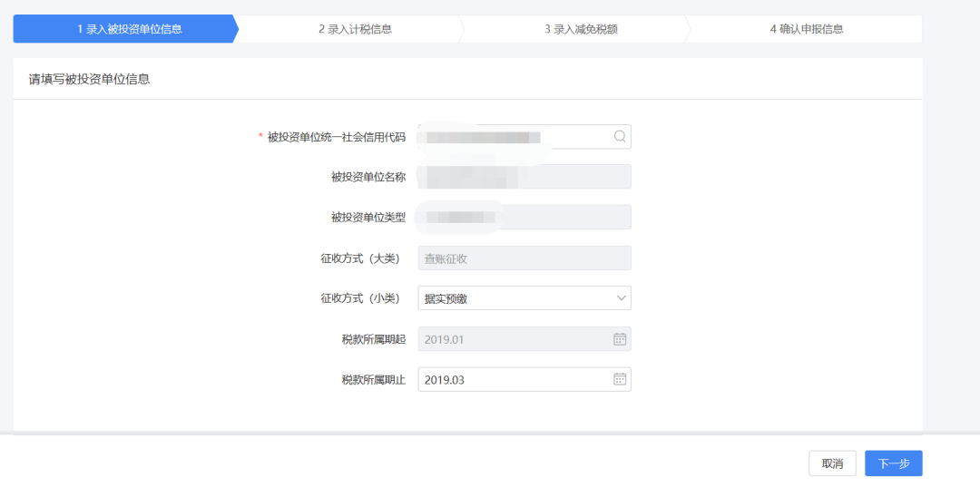The image size is (980, 487).
Task: Click the label 被投资单位名称
Action: pyautogui.click(x=368, y=178)
